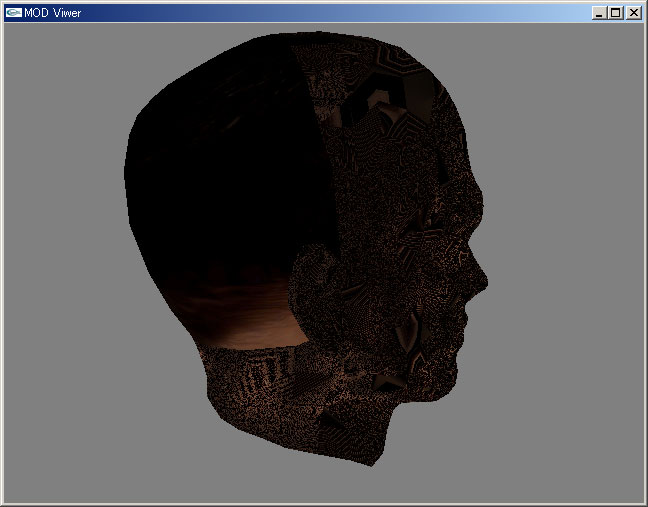Click the MOD Viewer application icon
The image size is (648, 507).
14,13
